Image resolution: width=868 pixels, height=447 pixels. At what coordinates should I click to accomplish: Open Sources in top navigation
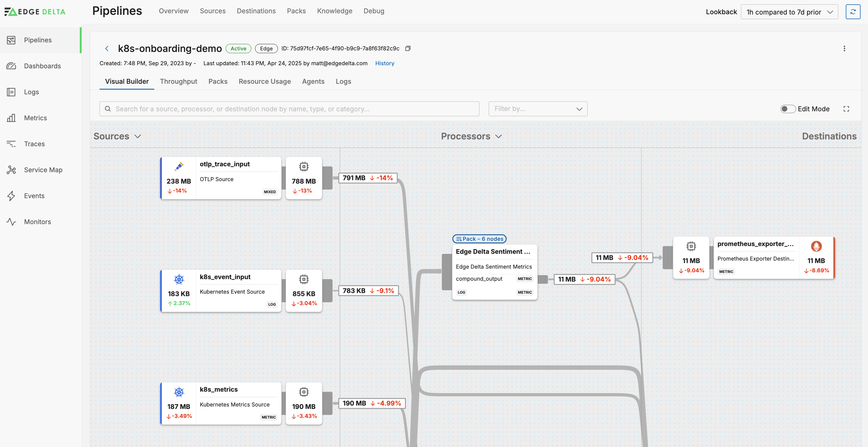[213, 11]
